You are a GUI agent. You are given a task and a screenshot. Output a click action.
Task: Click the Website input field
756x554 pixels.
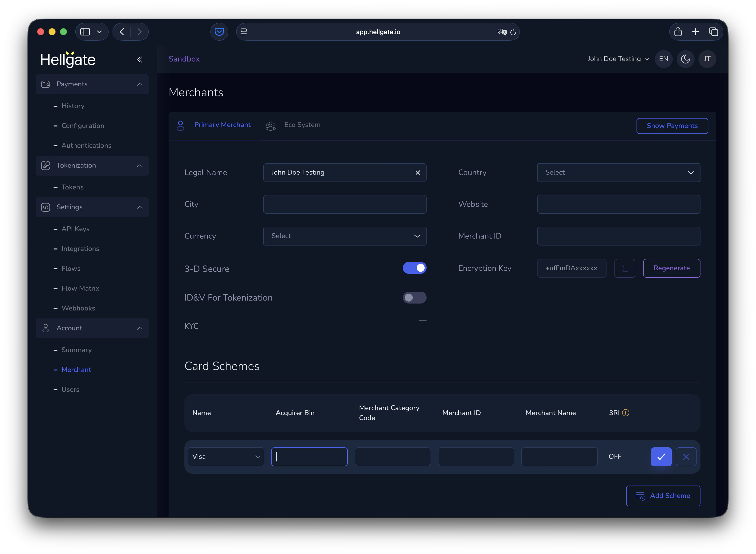pyautogui.click(x=619, y=204)
